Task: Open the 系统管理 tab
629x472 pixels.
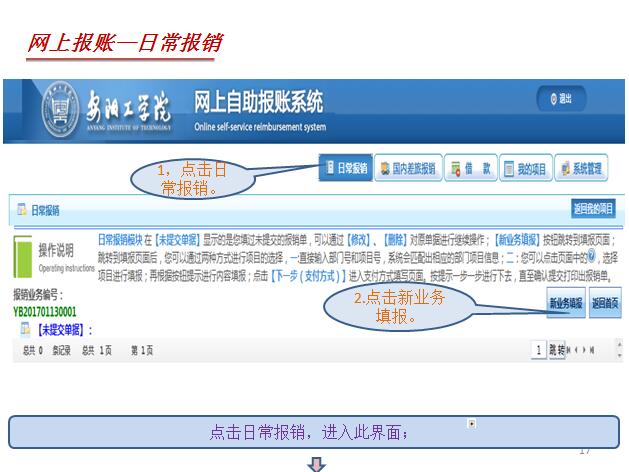Action: click(581, 170)
